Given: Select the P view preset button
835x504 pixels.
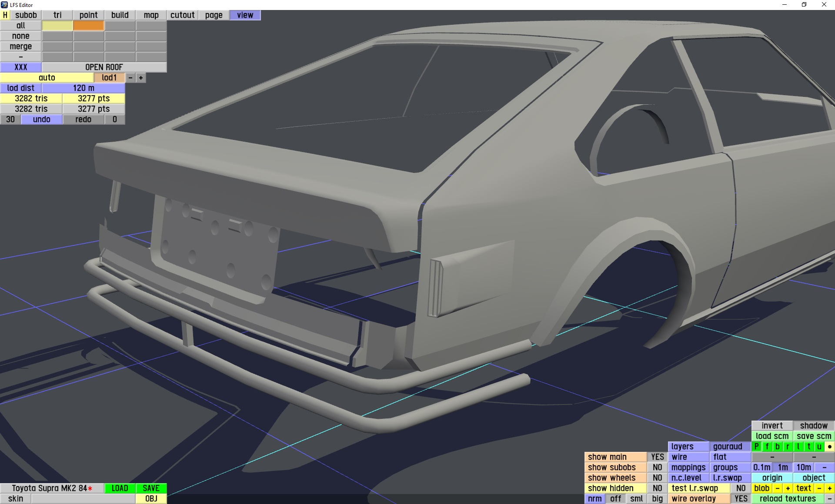Looking at the screenshot, I should pyautogui.click(x=757, y=447).
